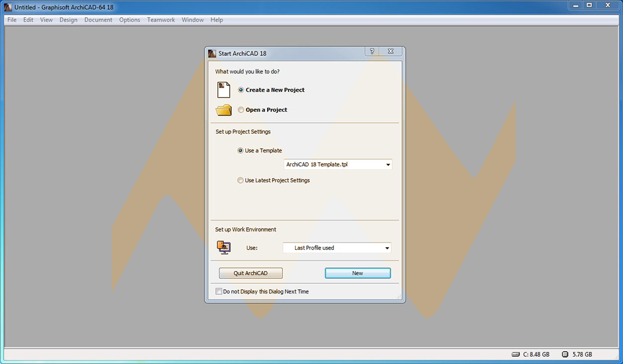The width and height of the screenshot is (623, 364).
Task: Open the Options menu
Action: 129,19
